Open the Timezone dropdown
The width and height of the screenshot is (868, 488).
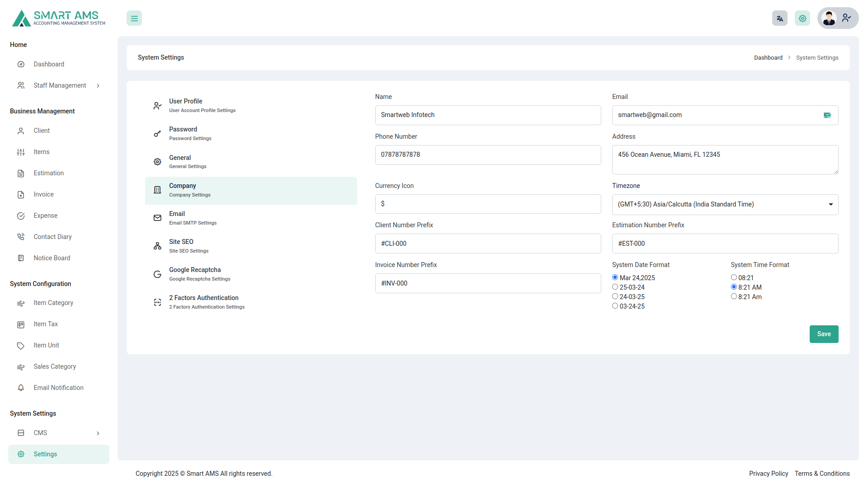725,205
